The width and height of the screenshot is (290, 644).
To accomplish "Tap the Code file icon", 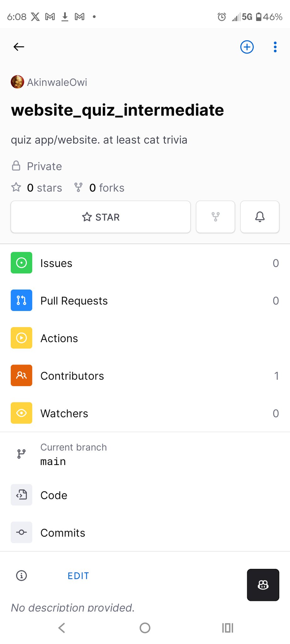I will coord(21,495).
